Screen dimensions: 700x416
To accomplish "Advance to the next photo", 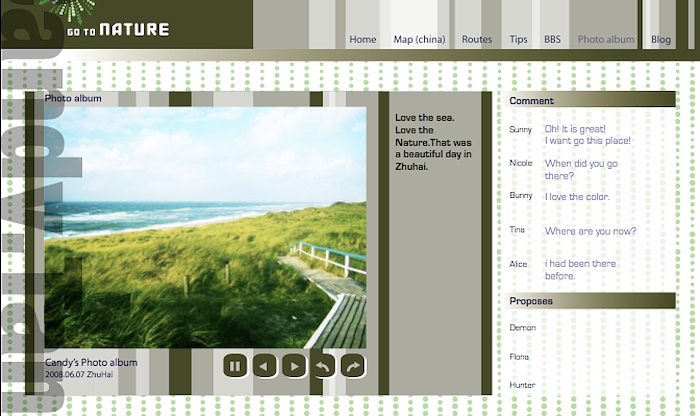I will pos(294,366).
